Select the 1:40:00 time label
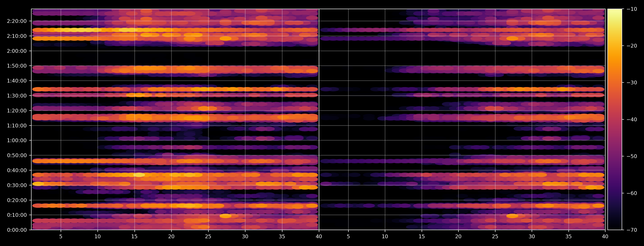 pos(17,81)
